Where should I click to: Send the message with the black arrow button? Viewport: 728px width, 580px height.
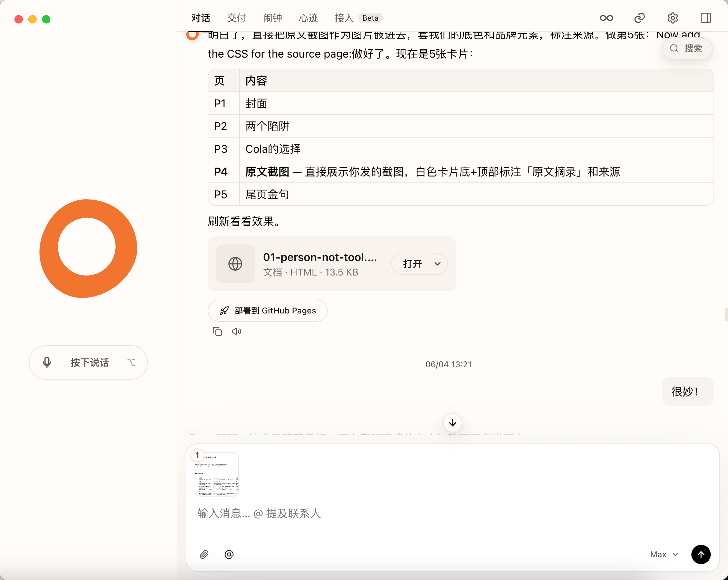point(701,554)
